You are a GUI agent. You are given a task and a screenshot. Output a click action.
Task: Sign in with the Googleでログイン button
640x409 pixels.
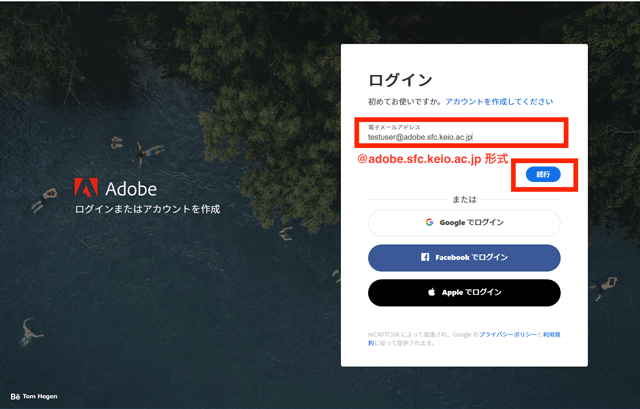click(464, 222)
